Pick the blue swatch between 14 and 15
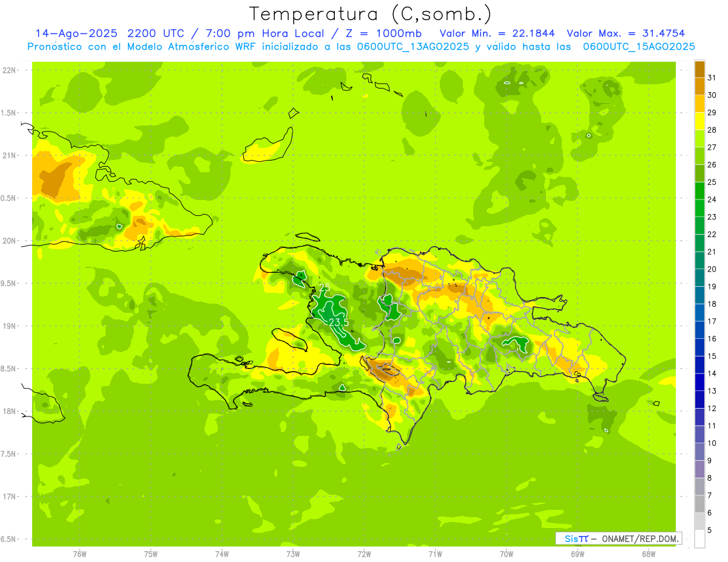The height and width of the screenshot is (562, 728). click(x=700, y=364)
